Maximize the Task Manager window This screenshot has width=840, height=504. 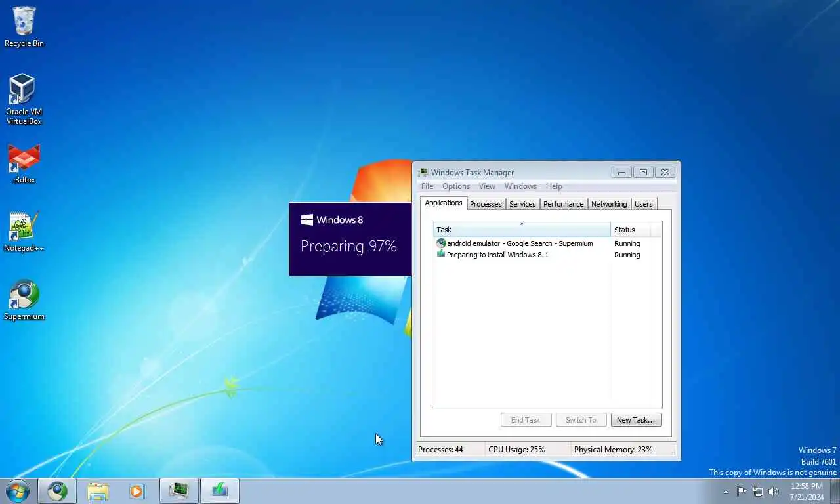coord(643,173)
